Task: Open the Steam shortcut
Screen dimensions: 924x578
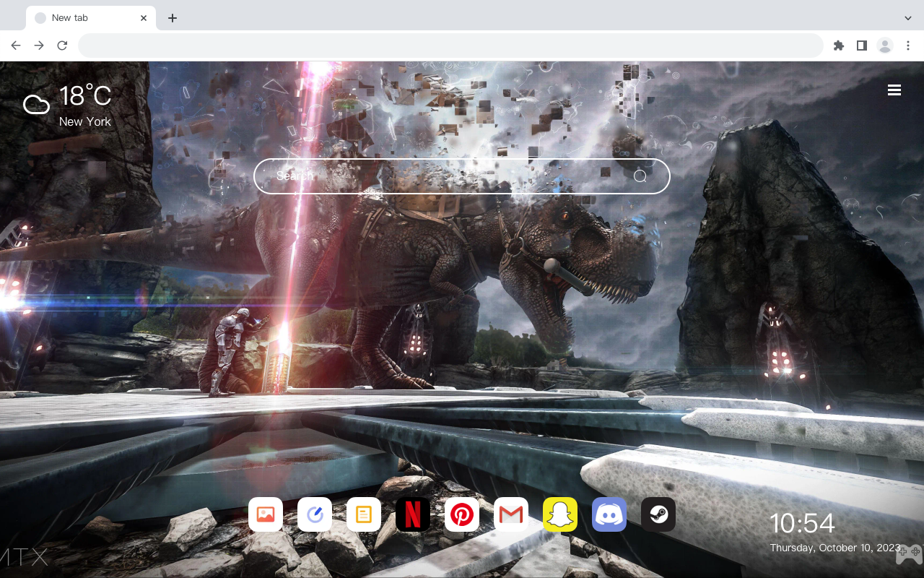Action: (658, 514)
